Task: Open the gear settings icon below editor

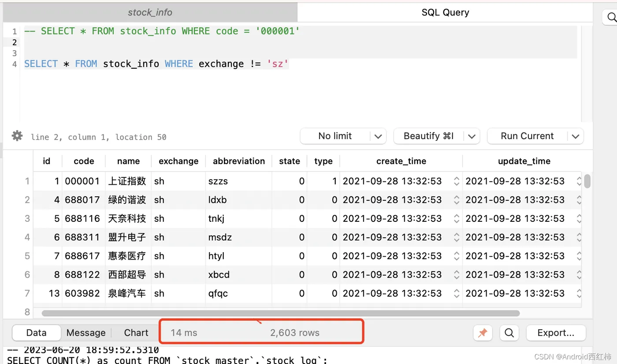Action: coord(17,136)
